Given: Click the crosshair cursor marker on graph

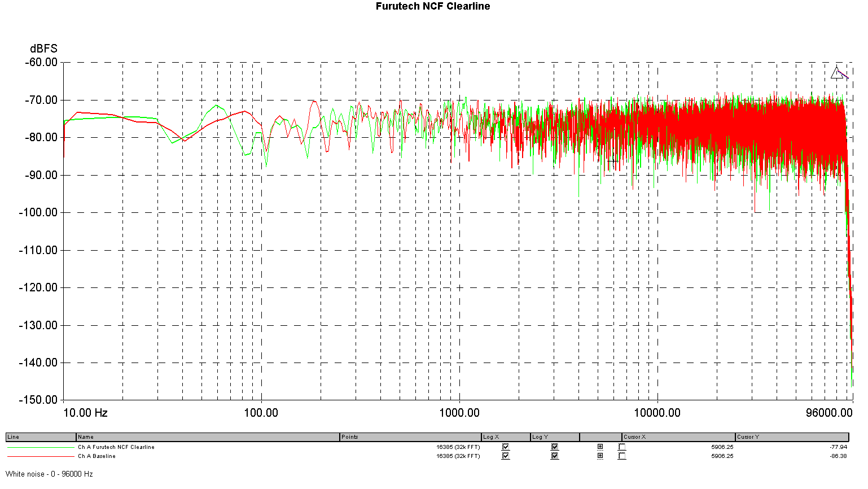Looking at the screenshot, I should 612,161.
